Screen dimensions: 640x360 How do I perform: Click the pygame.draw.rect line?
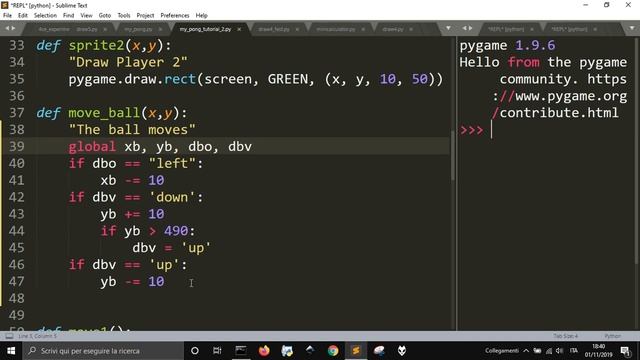256,79
